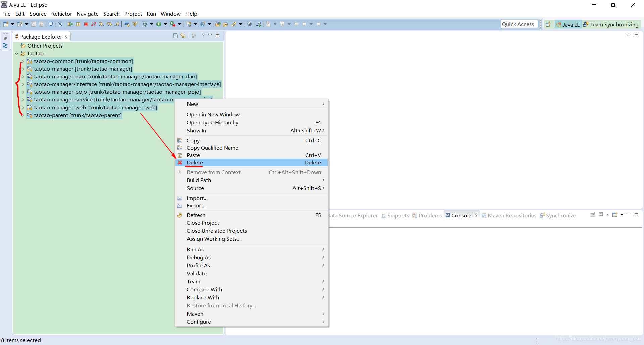Screen dimensions: 644x345
Task: Click the Open Console icon
Action: (x=615, y=214)
